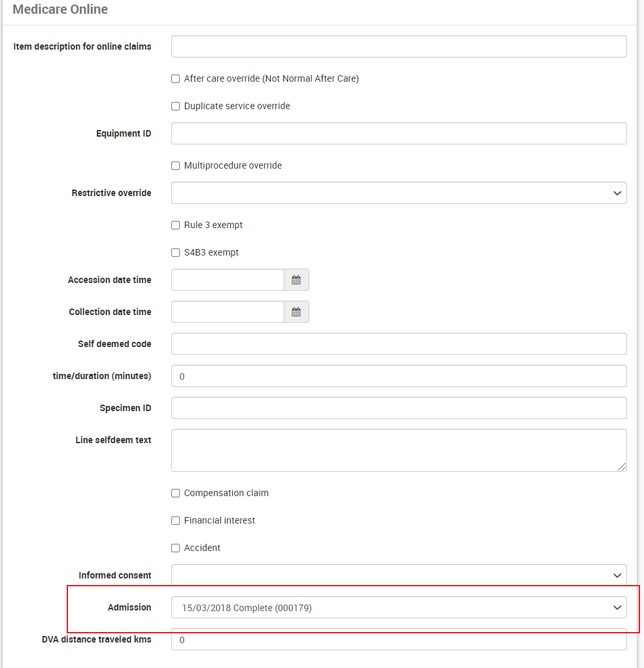Expand the Restrictive override dropdown

pyautogui.click(x=399, y=193)
